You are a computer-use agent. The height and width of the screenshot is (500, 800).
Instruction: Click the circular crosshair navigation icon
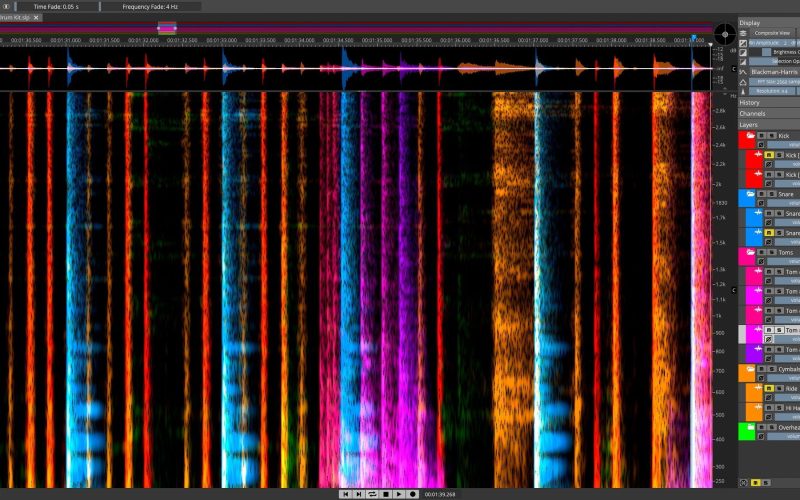724,34
